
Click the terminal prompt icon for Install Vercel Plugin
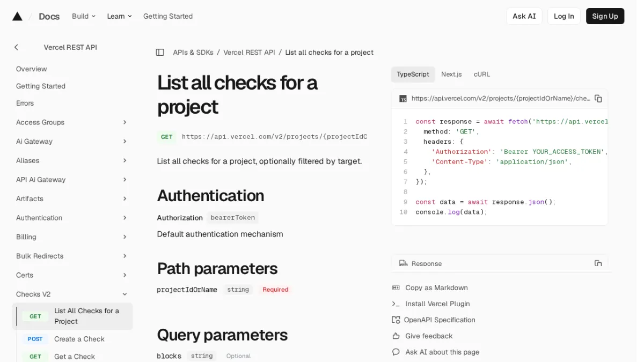tap(396, 304)
